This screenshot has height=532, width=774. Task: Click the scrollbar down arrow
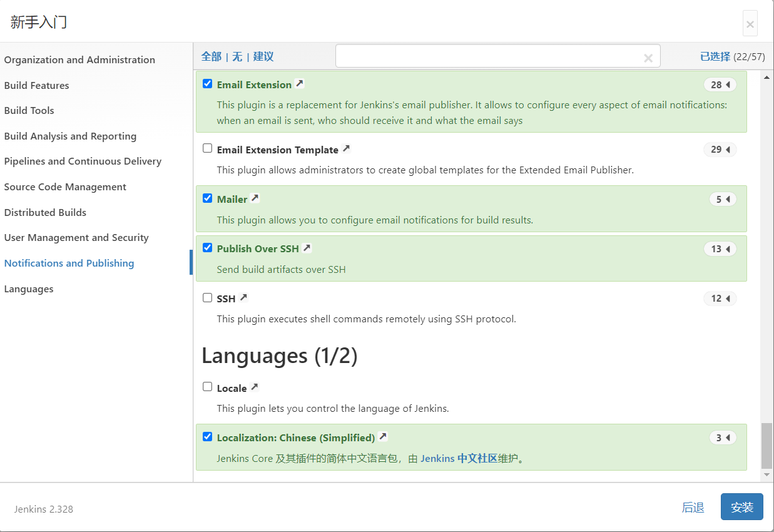[766, 476]
